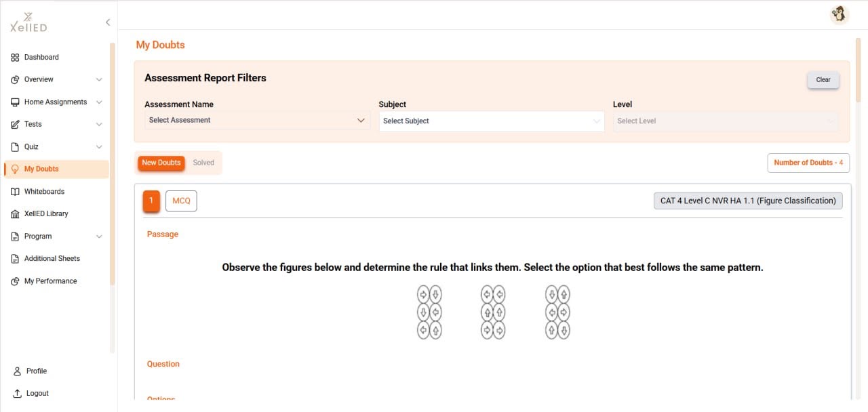The height and width of the screenshot is (412, 868).
Task: Click the CAT 4 Level C NVR tag
Action: [x=748, y=201]
